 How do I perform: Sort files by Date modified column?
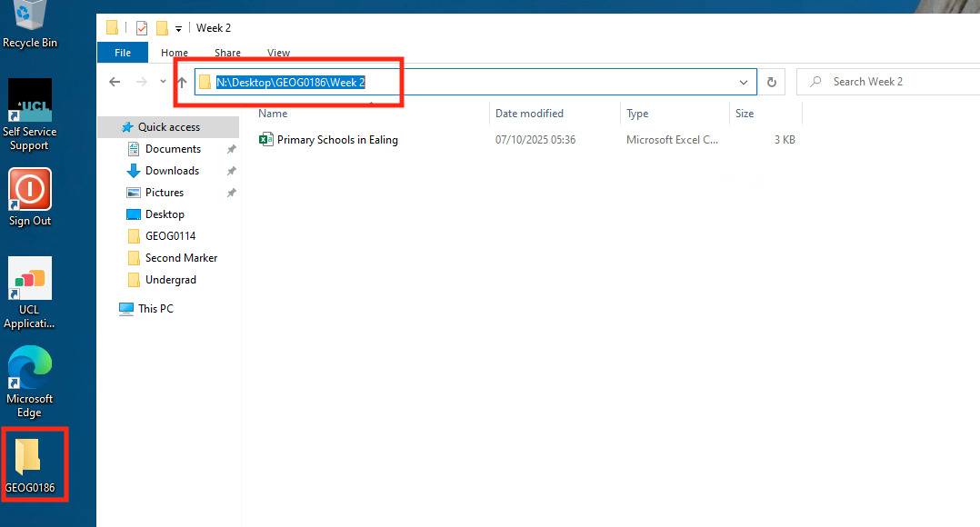point(529,114)
